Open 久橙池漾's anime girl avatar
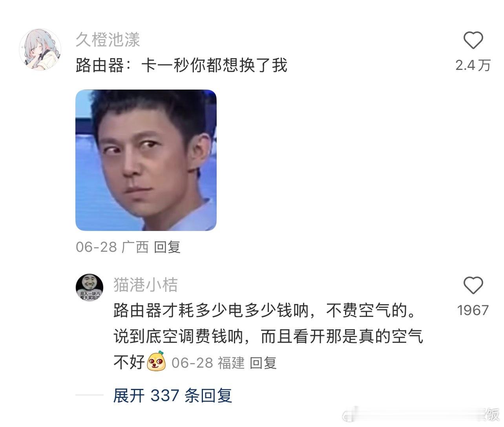The image size is (504, 427). coord(40,49)
